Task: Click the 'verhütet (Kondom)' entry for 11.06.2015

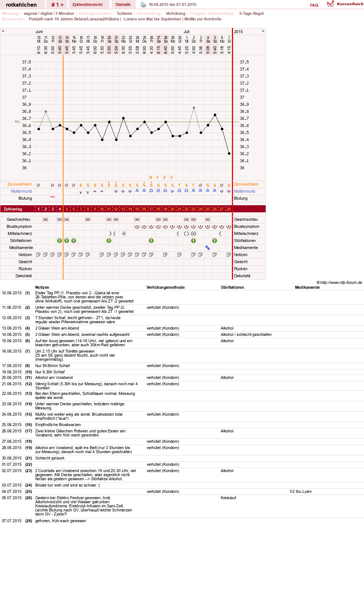Action: 163,307
